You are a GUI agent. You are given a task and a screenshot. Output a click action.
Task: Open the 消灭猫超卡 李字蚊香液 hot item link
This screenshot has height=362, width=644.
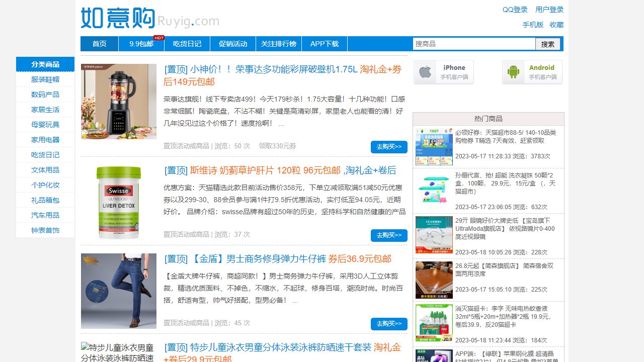pos(504,317)
